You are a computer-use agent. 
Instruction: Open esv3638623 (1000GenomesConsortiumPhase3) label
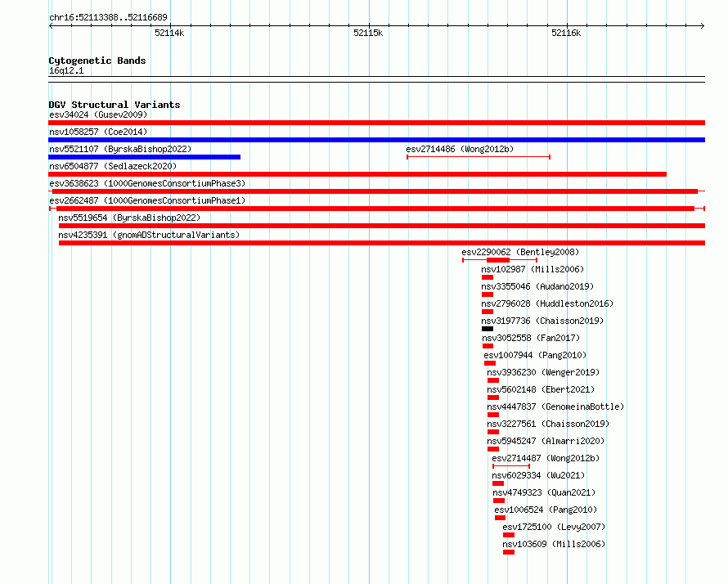tap(147, 183)
